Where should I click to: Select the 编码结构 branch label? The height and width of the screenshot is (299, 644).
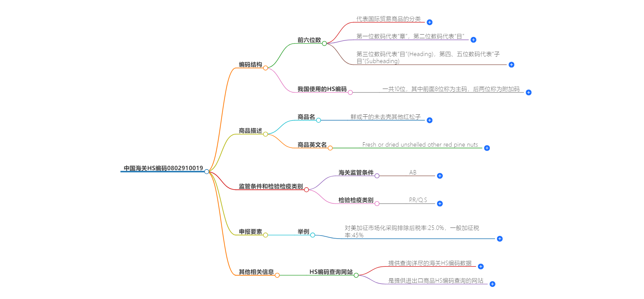(250, 64)
